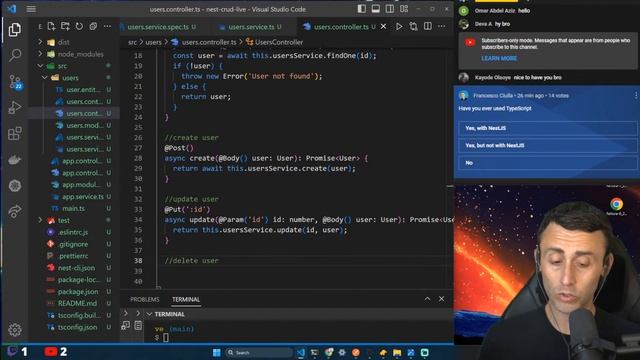This screenshot has width=640, height=360.
Task: Open Source Control view with 22 badge
Action: tap(15, 82)
